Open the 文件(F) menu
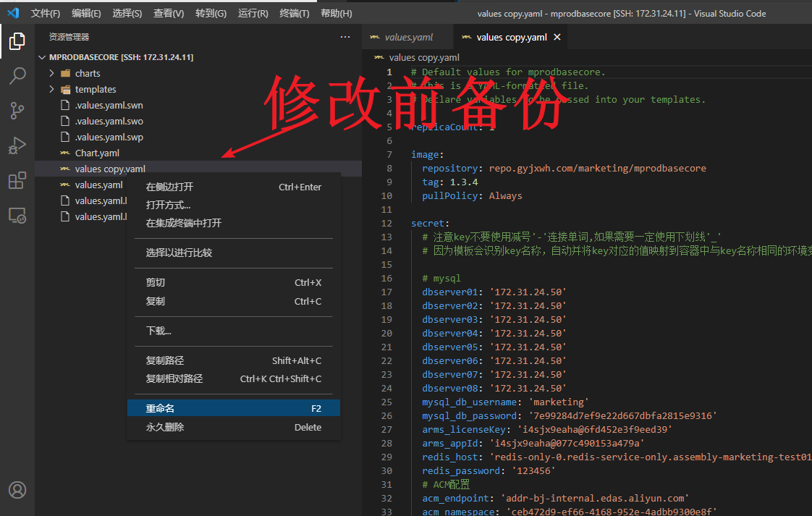Image resolution: width=812 pixels, height=516 pixels. point(45,14)
